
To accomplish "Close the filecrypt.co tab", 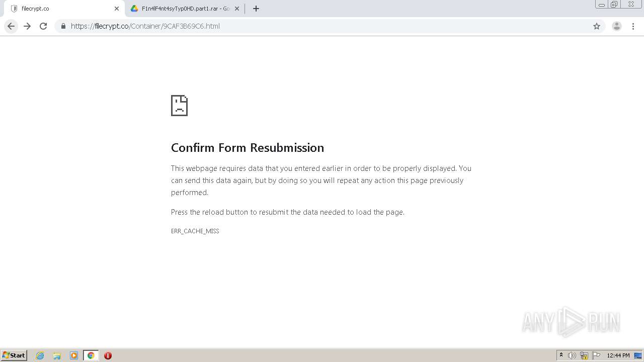I will tap(117, 9).
